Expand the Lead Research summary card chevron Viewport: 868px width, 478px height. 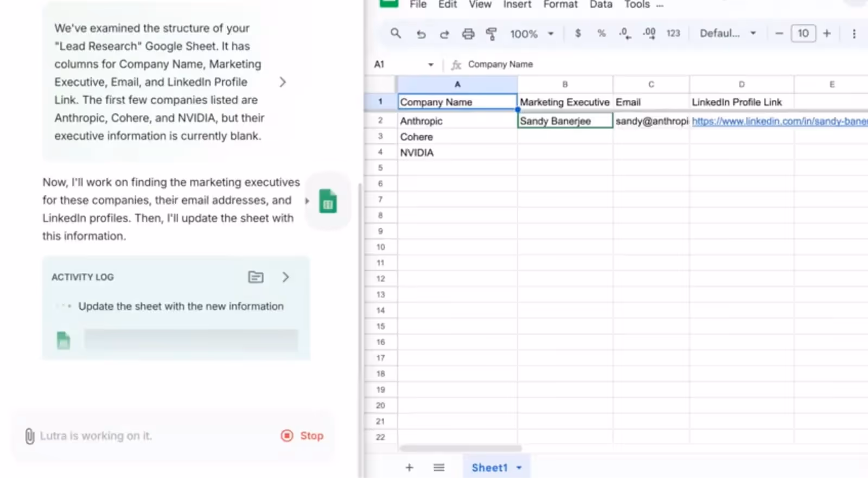283,82
